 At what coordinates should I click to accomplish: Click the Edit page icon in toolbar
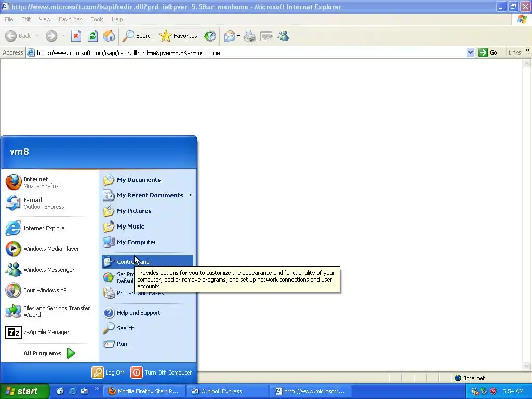click(267, 36)
